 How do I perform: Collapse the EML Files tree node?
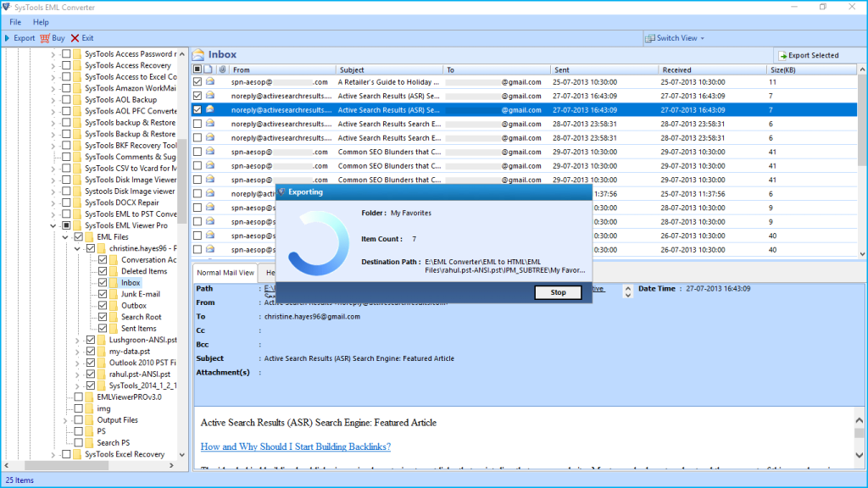pyautogui.click(x=65, y=237)
